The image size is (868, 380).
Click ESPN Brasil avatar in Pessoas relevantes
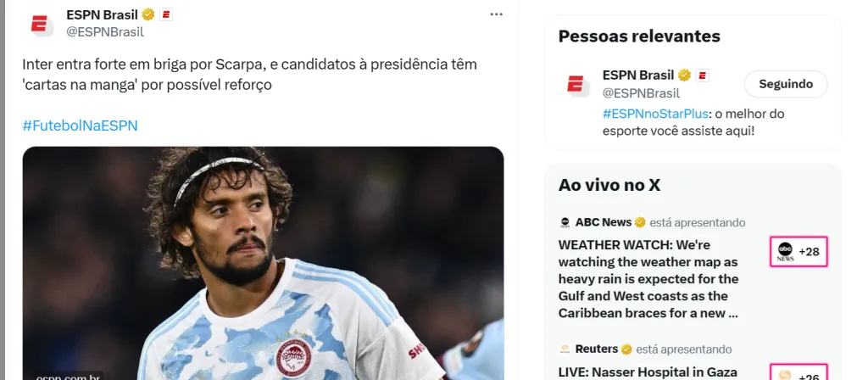(576, 84)
